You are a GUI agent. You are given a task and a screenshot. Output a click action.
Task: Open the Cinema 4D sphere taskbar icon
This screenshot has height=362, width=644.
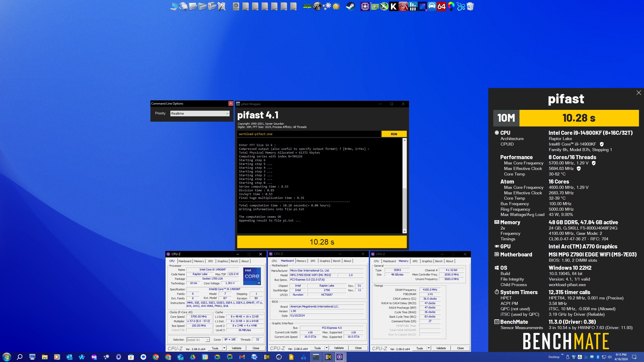tap(279, 357)
